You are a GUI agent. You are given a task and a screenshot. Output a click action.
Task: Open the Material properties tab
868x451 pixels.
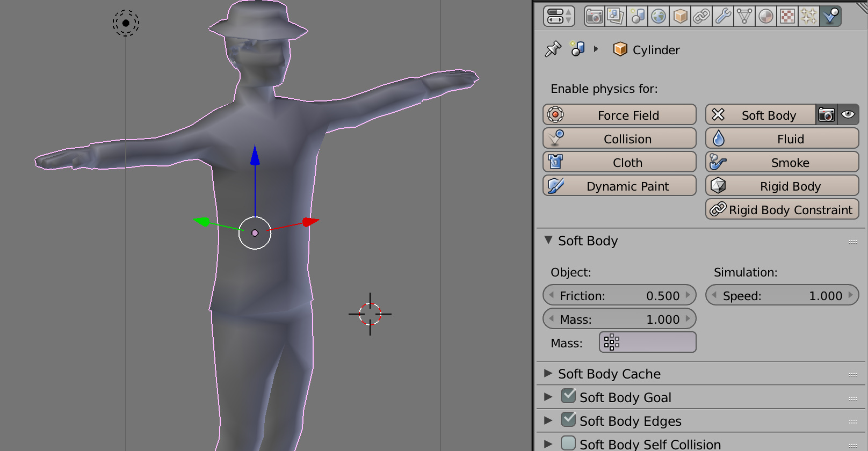pos(766,16)
